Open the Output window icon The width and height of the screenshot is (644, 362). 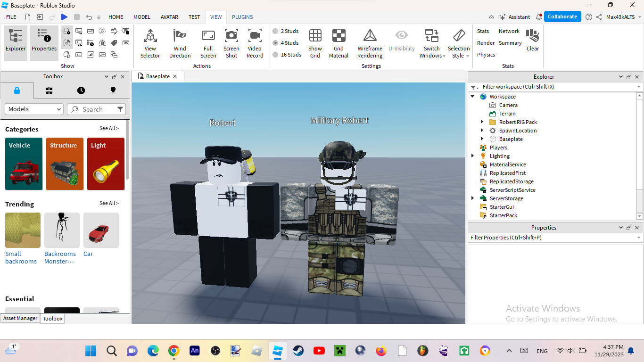point(79,31)
